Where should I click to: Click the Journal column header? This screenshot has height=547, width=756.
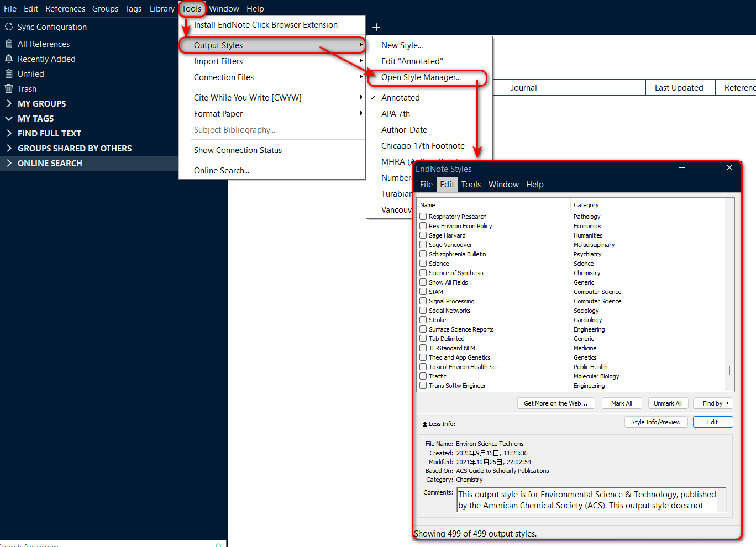pos(574,88)
